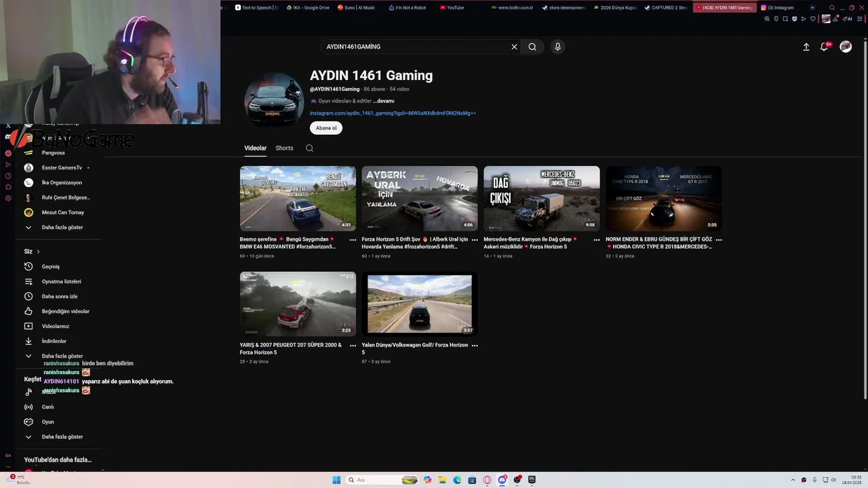This screenshot has height=488, width=868.
Task: Switch to the store.steampowered browser tab
Action: click(563, 7)
